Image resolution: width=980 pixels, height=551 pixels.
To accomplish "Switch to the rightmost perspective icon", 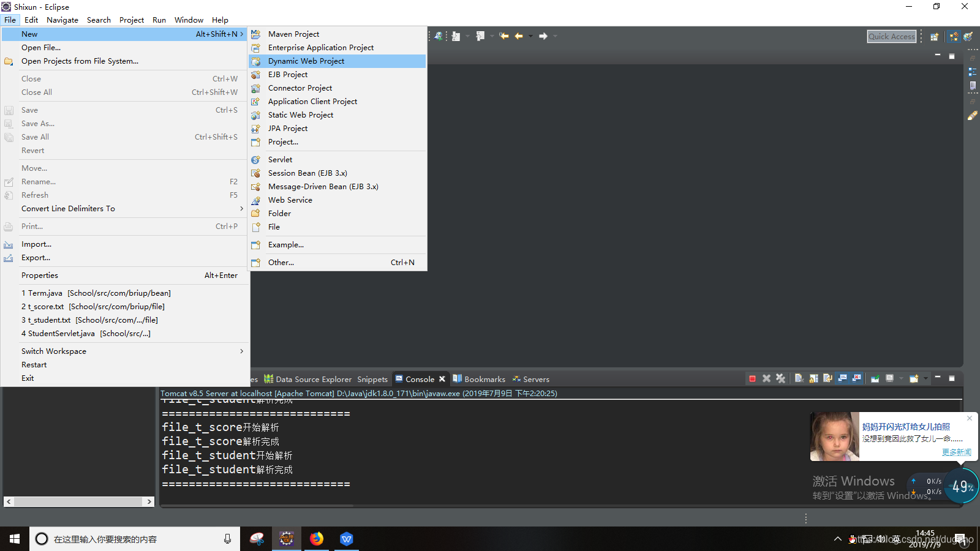I will pyautogui.click(x=968, y=37).
